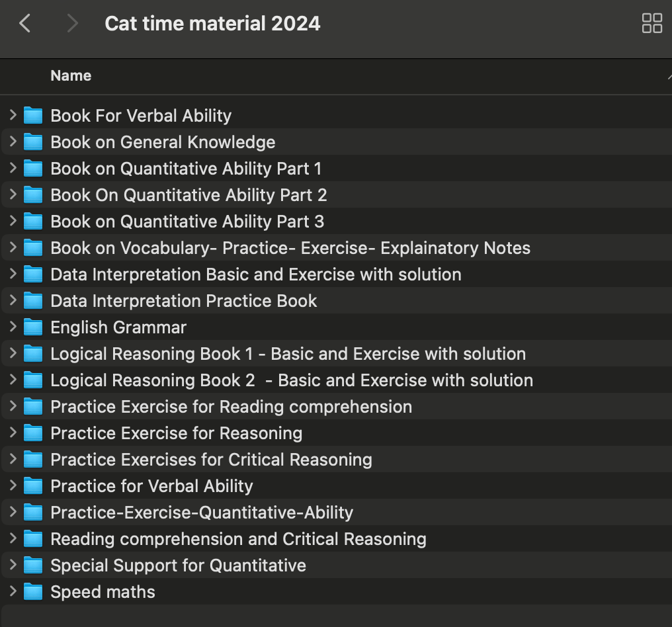Click Practice-Exercise-Quantitative-Ability folder icon

click(x=33, y=513)
